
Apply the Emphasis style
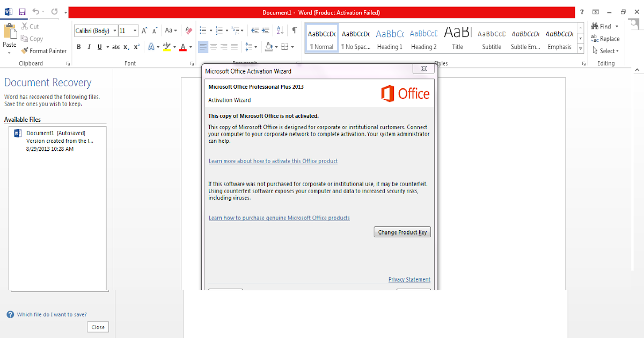click(x=559, y=38)
